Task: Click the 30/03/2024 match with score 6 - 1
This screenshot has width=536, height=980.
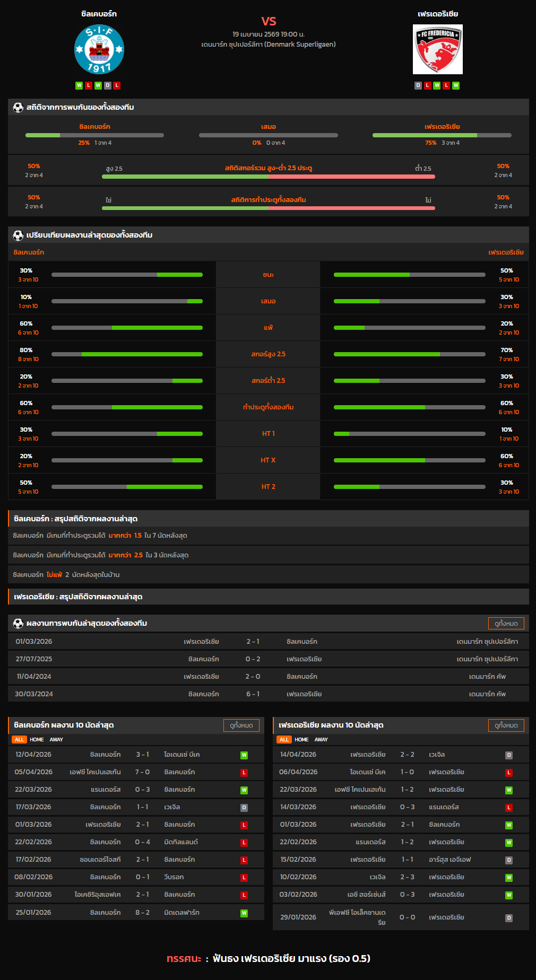Action: (268, 694)
